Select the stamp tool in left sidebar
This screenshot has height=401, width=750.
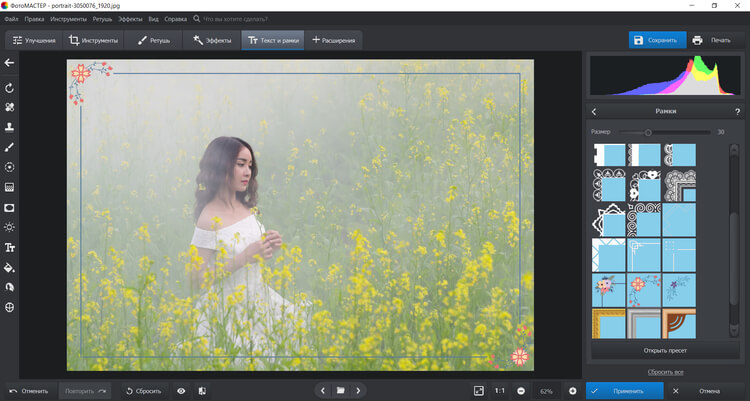click(x=10, y=127)
